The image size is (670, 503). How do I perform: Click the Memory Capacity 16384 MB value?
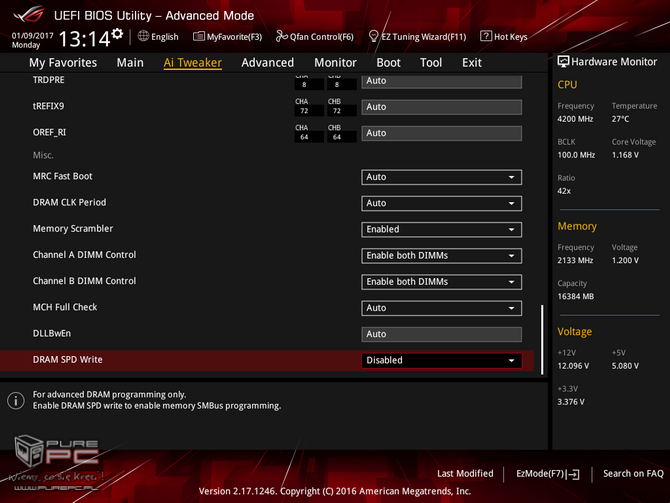[x=576, y=297]
